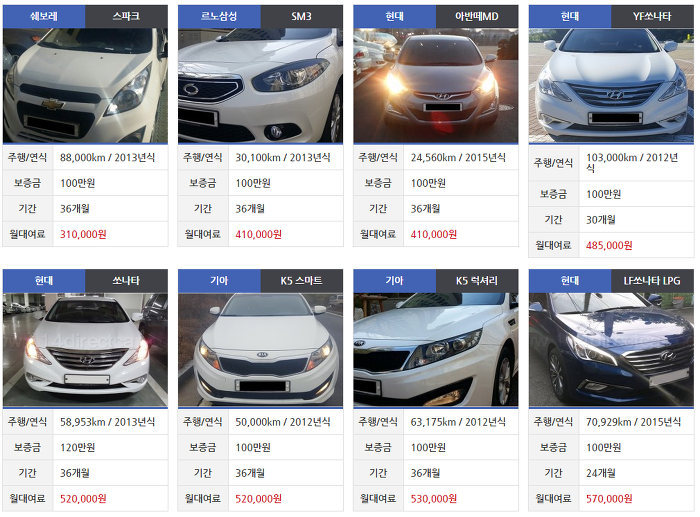
Task: Open the K5 Luxury car photo
Action: [436, 350]
